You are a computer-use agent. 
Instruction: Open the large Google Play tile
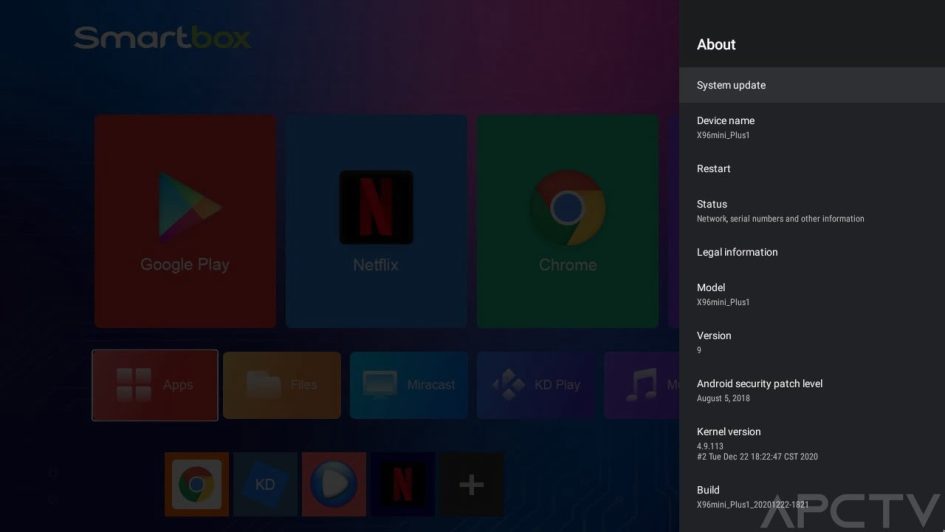tap(185, 221)
